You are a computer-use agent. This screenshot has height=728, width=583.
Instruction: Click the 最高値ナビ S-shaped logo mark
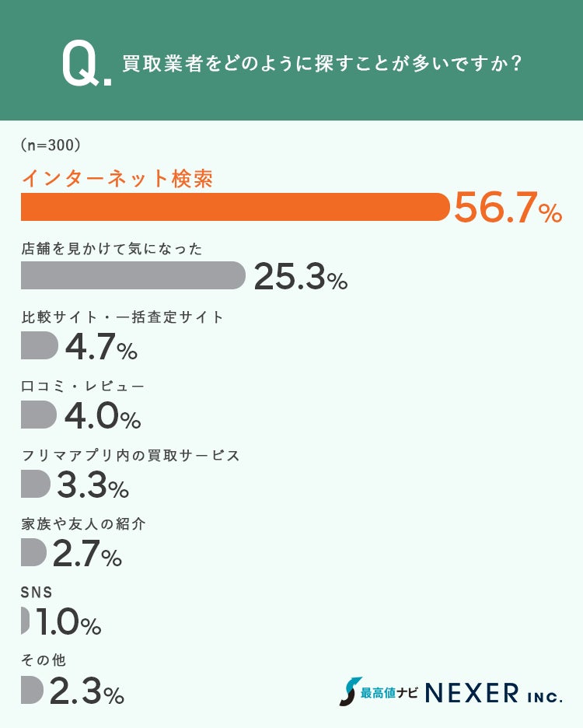coord(349,691)
